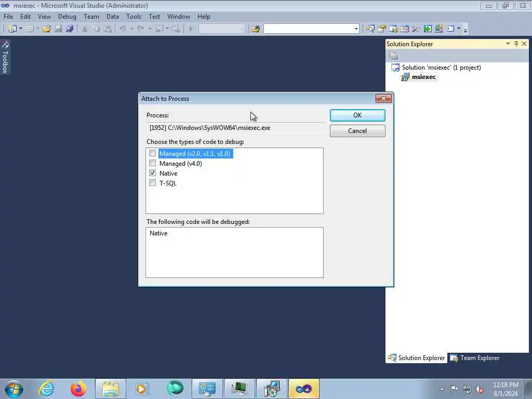Open the Team menu
The height and width of the screenshot is (399, 532).
click(x=91, y=17)
